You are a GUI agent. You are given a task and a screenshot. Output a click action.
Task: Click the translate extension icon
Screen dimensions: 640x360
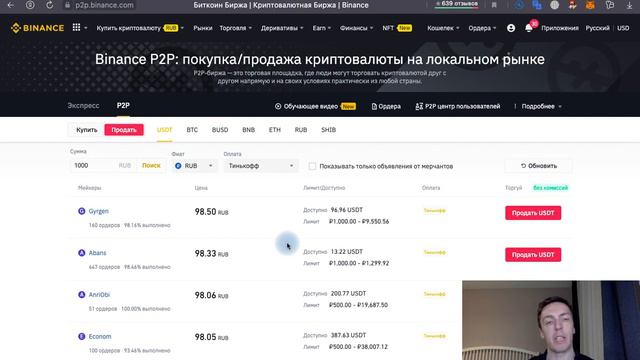click(537, 5)
